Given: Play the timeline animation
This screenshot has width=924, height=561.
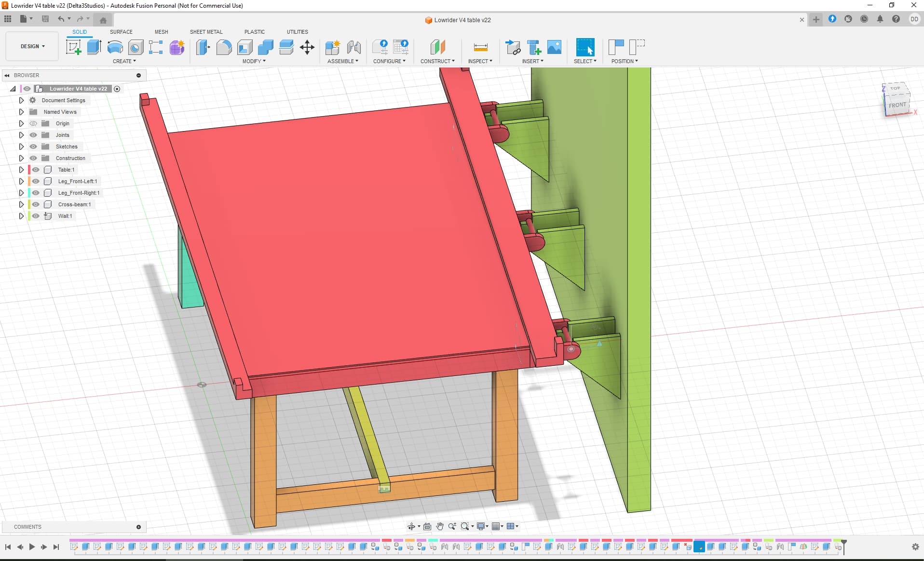Looking at the screenshot, I should (32, 547).
